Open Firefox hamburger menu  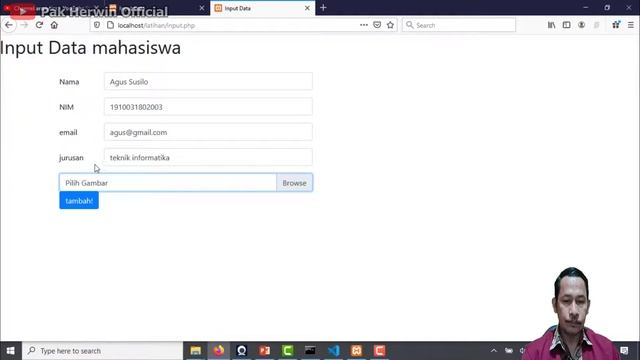point(631,25)
